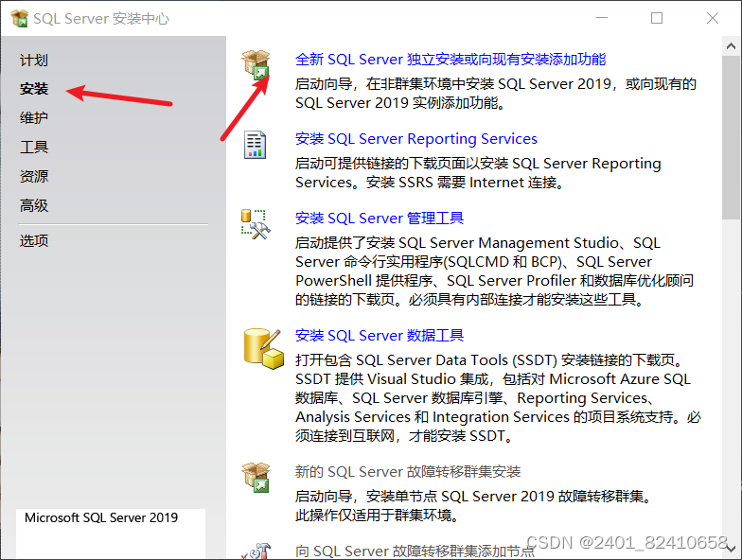The width and height of the screenshot is (742, 560).
Task: Click the description text 此操作仅适用于群集环境
Action: 378,515
